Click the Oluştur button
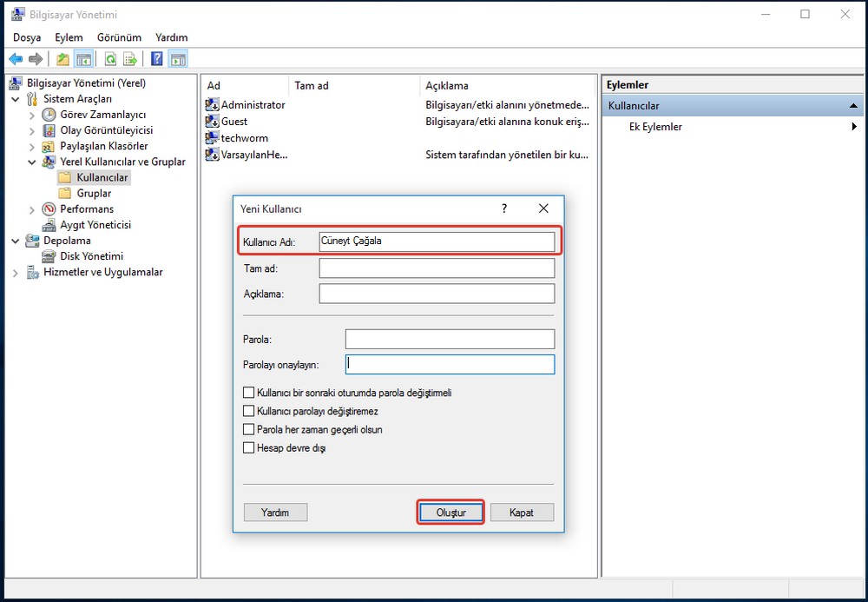The image size is (868, 602). pyautogui.click(x=450, y=513)
